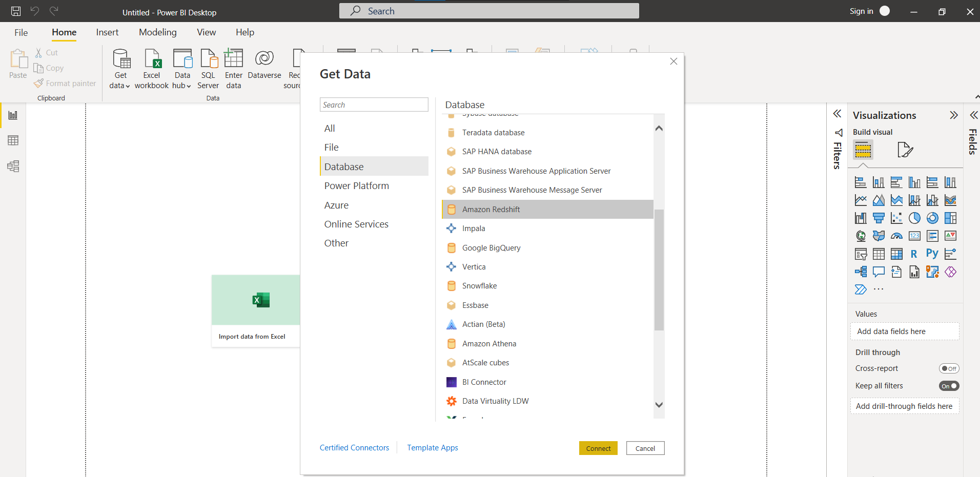Image resolution: width=980 pixels, height=477 pixels.
Task: Select the Azure category in Get Data
Action: pyautogui.click(x=374, y=205)
